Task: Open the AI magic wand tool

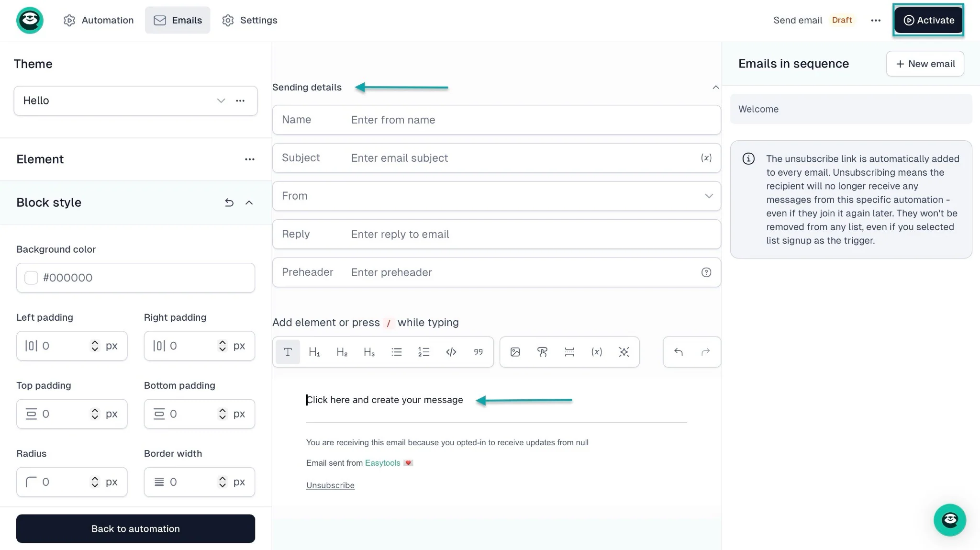Action: point(624,352)
